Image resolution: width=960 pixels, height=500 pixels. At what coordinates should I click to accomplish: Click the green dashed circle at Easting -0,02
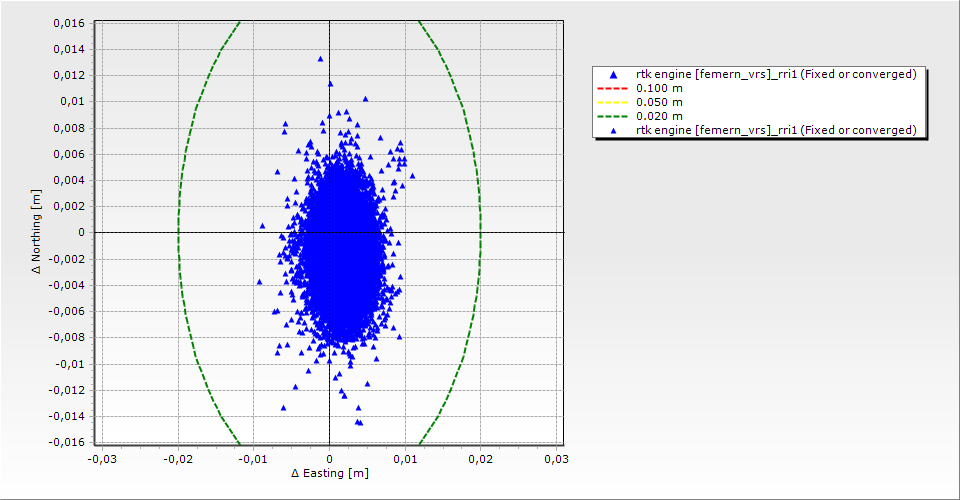[x=178, y=232]
